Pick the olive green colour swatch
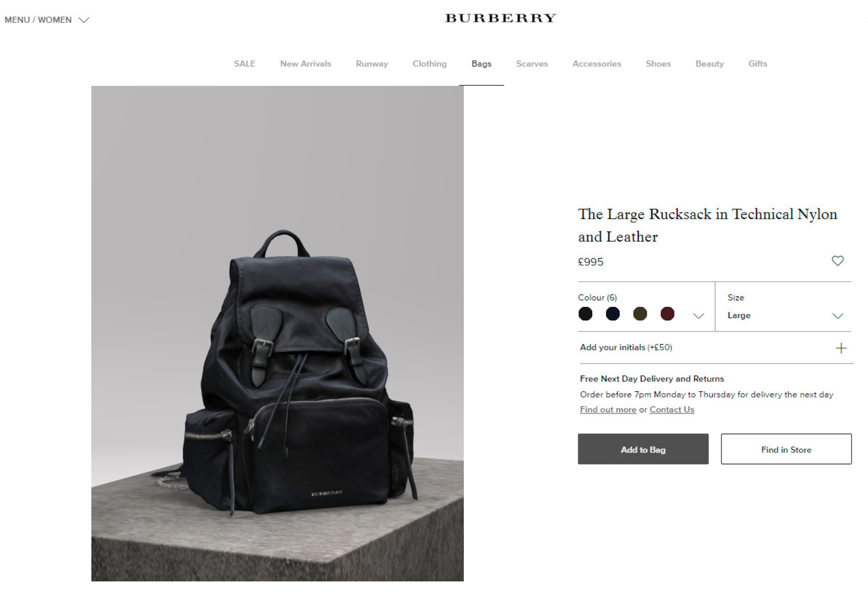Viewport: 868px width, 594px height. tap(640, 314)
